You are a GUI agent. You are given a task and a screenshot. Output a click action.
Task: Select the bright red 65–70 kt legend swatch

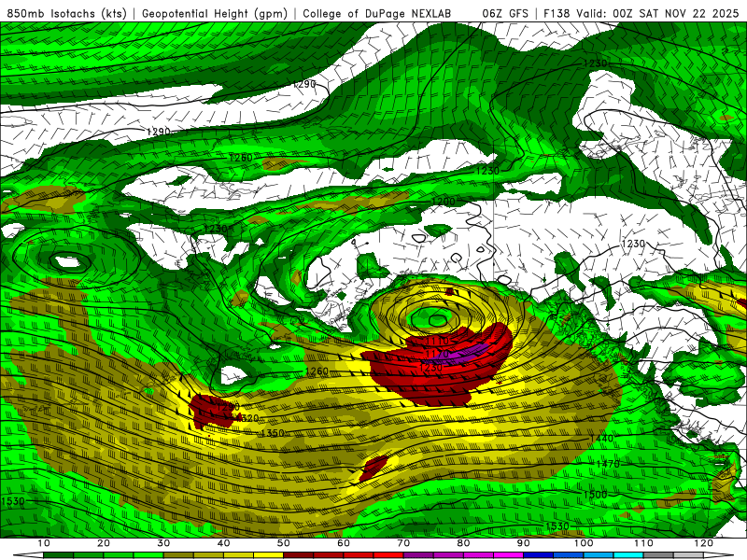[x=388, y=555]
